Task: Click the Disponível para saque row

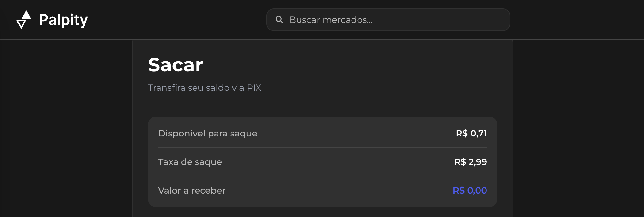Action: (322, 134)
